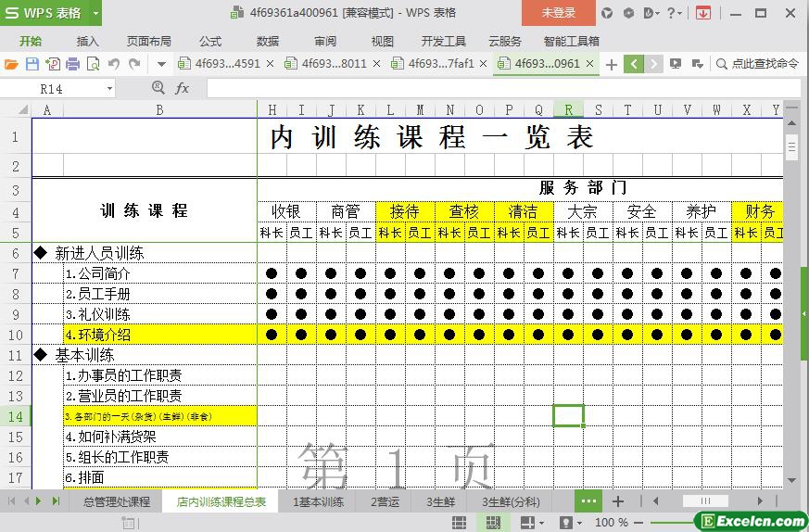809x532 pixels.
Task: Click the fx insert function icon
Action: pos(183,88)
